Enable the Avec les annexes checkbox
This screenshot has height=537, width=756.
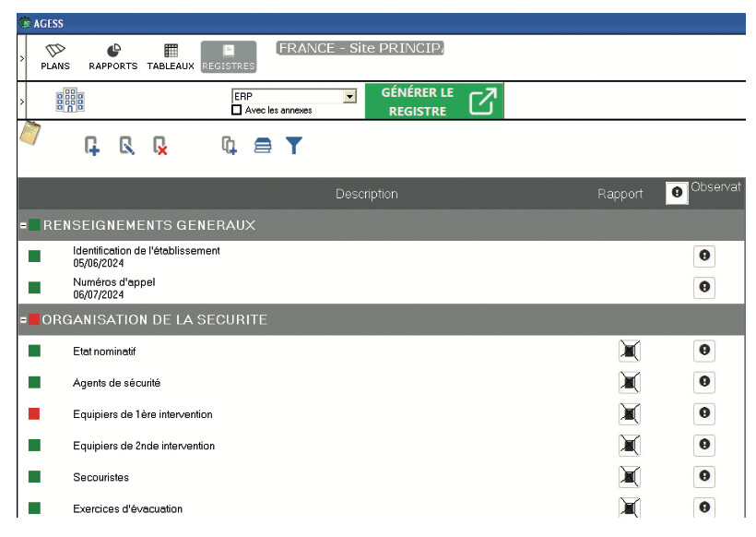click(x=238, y=111)
